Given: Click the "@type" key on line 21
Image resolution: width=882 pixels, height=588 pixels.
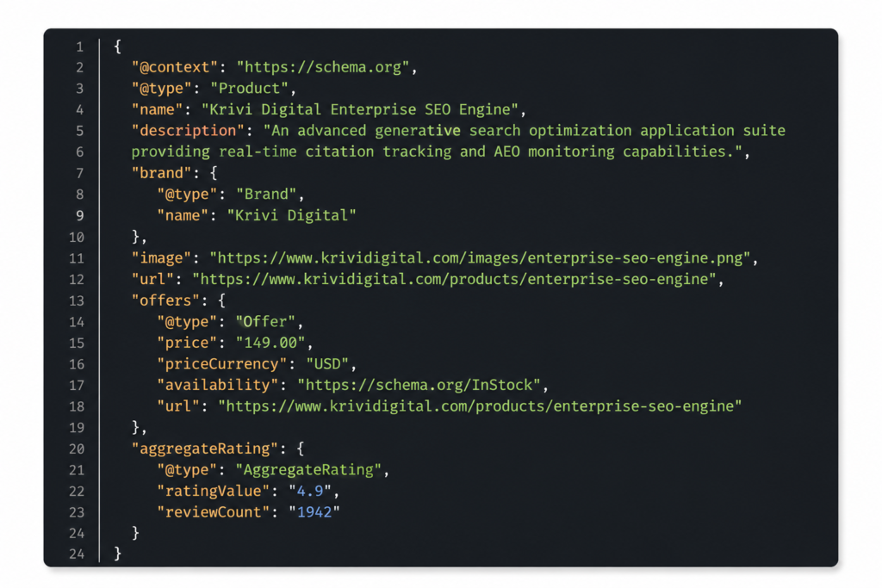Looking at the screenshot, I should click(187, 470).
